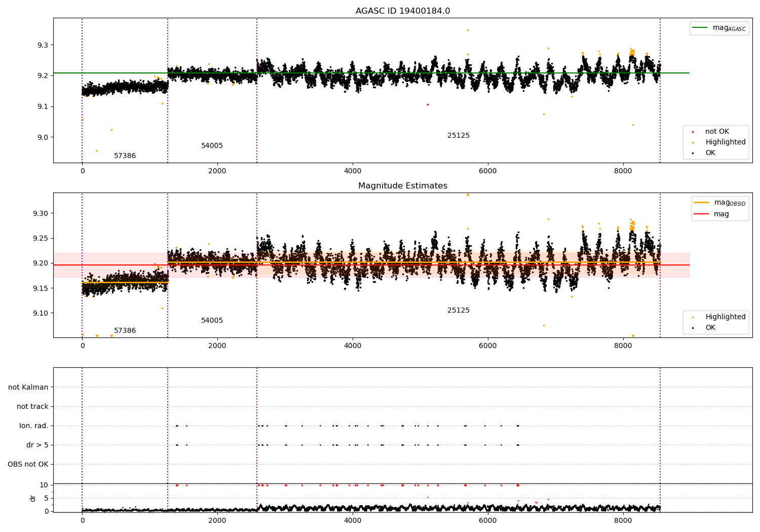Click the red line swatch beside 'mag' legend
The height and width of the screenshot is (532, 760).
[x=702, y=214]
